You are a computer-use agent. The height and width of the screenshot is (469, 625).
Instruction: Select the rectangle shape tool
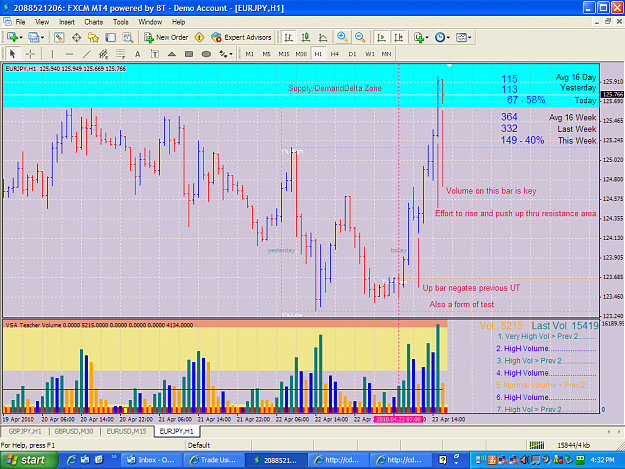189,53
